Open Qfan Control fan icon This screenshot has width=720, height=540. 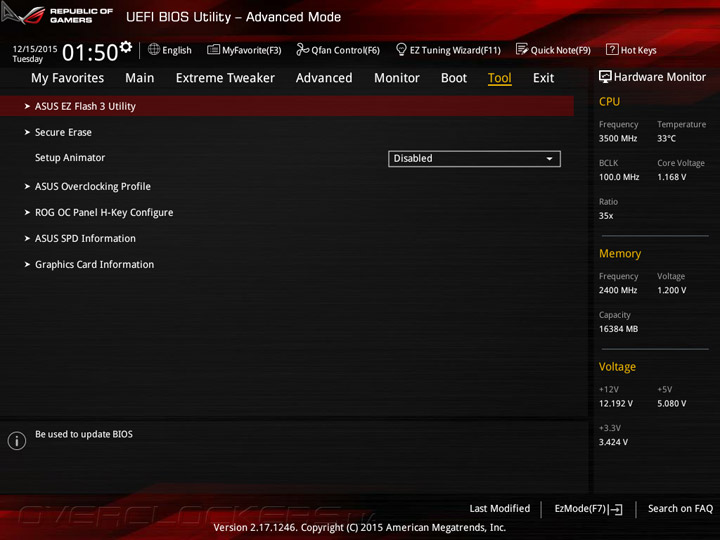tap(302, 49)
